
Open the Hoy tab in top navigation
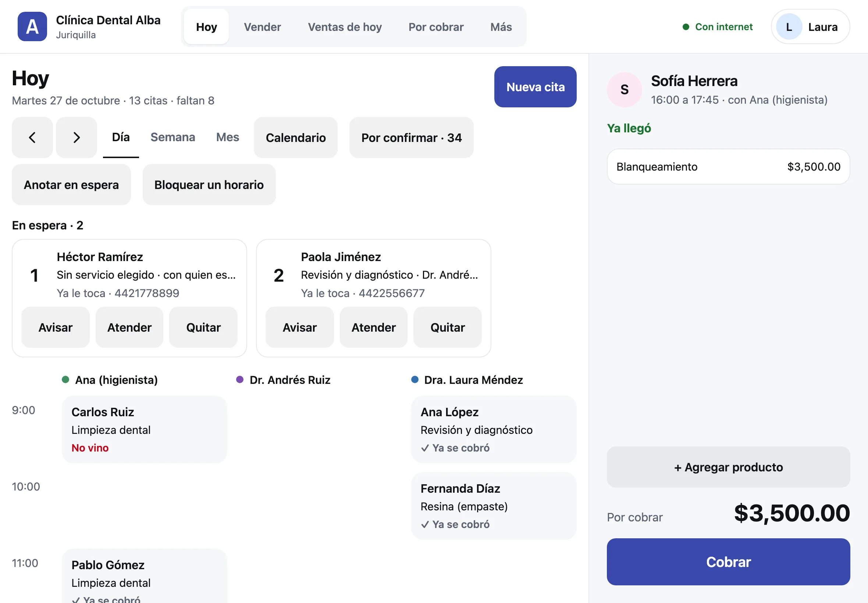tap(206, 27)
